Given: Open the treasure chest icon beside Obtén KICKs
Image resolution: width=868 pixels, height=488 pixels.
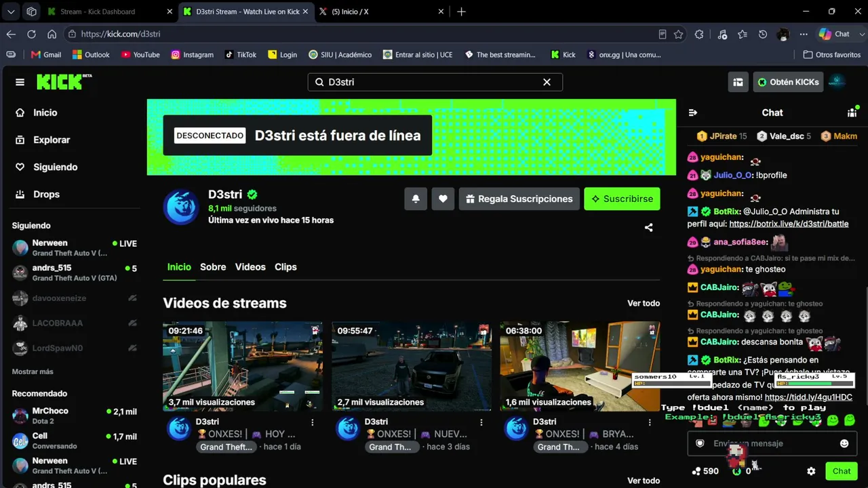Looking at the screenshot, I should click(x=738, y=82).
